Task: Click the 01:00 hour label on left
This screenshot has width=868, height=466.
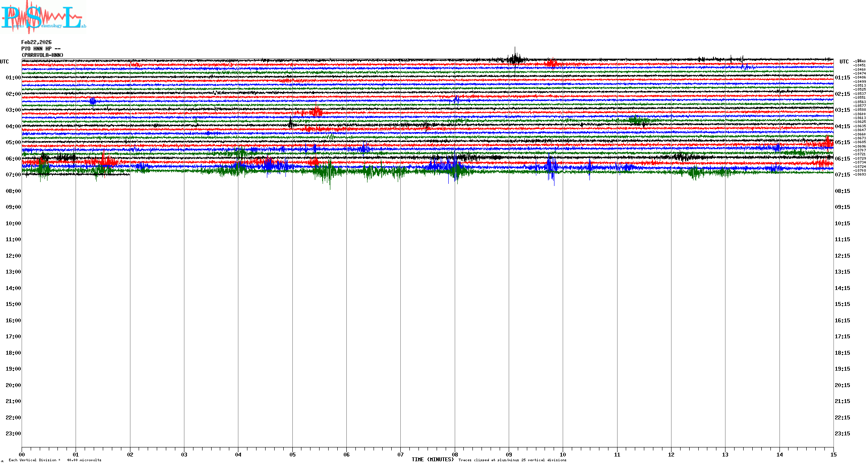Action: point(13,78)
